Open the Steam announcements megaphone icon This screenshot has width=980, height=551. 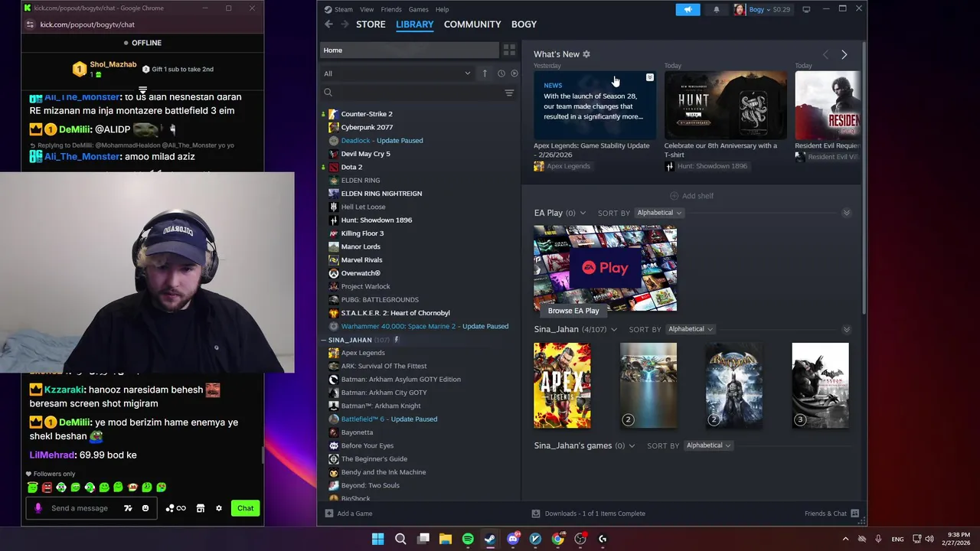click(x=688, y=9)
